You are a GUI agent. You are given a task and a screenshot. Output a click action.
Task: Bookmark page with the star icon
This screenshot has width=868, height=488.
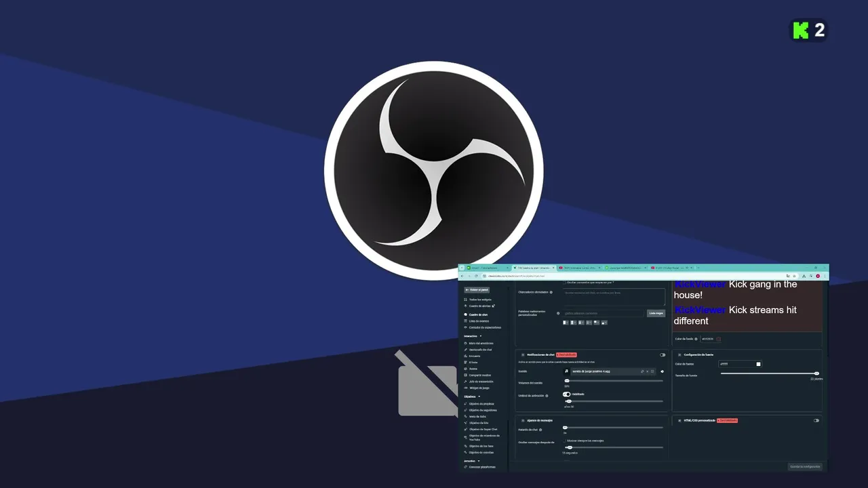pos(794,276)
